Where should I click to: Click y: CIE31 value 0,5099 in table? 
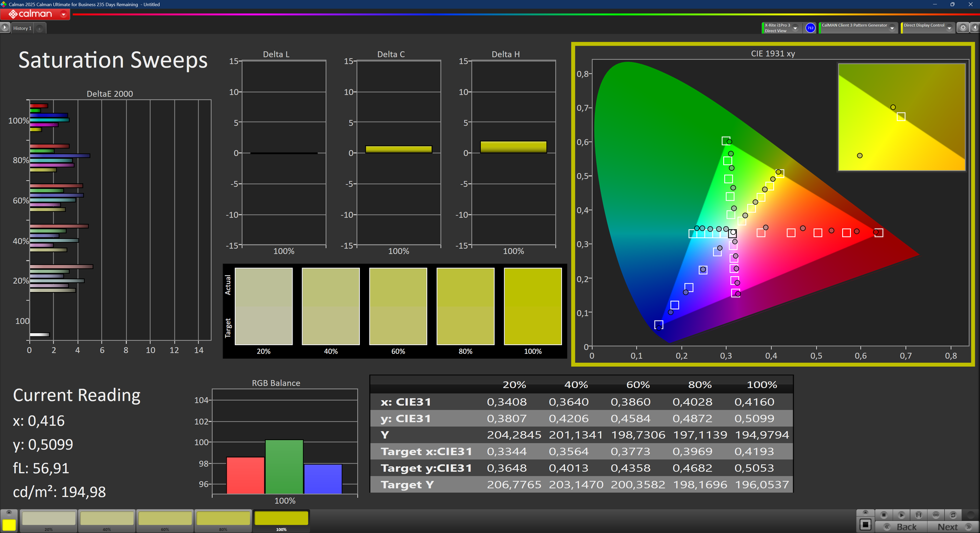tap(754, 419)
